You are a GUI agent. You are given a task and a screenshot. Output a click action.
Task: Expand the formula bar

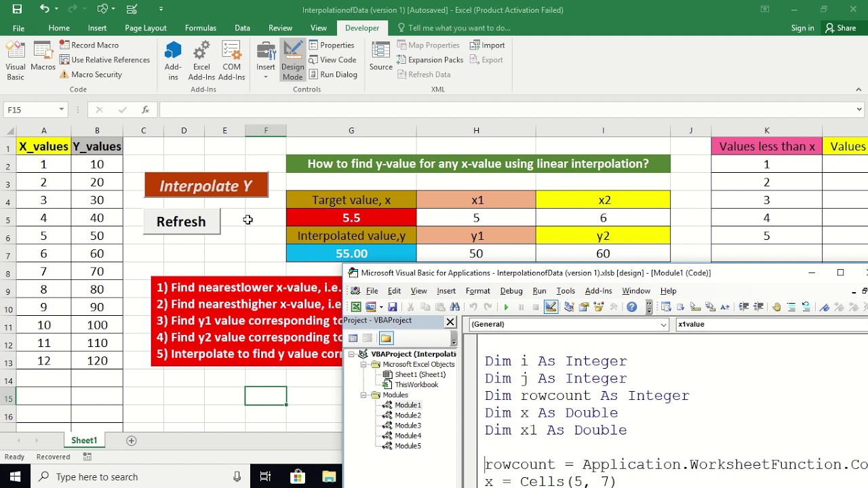(859, 109)
